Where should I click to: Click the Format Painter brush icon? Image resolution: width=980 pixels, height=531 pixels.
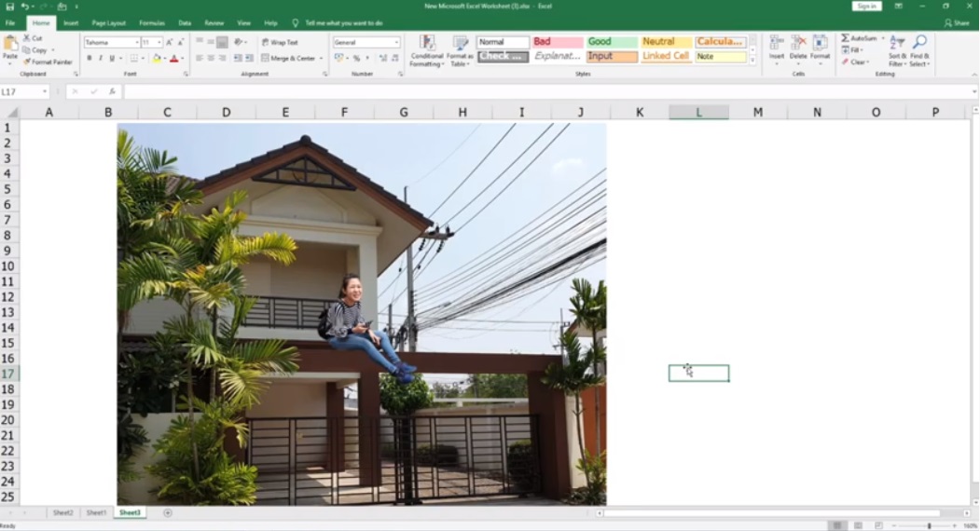25,62
